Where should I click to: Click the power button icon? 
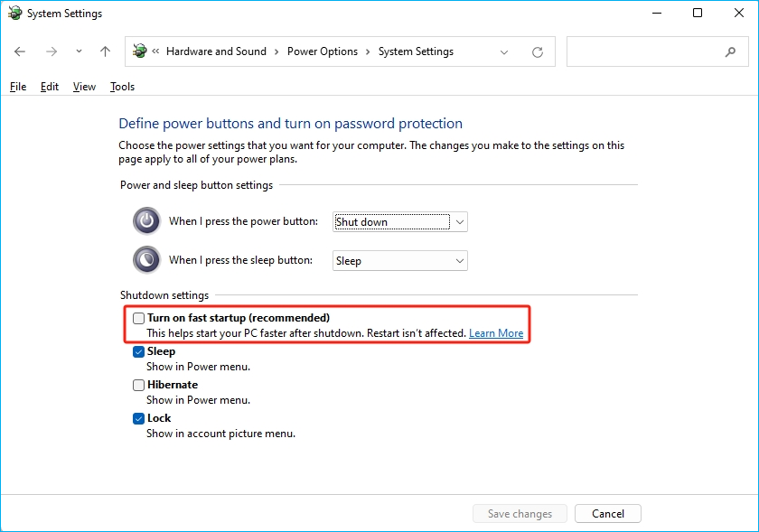coord(146,221)
